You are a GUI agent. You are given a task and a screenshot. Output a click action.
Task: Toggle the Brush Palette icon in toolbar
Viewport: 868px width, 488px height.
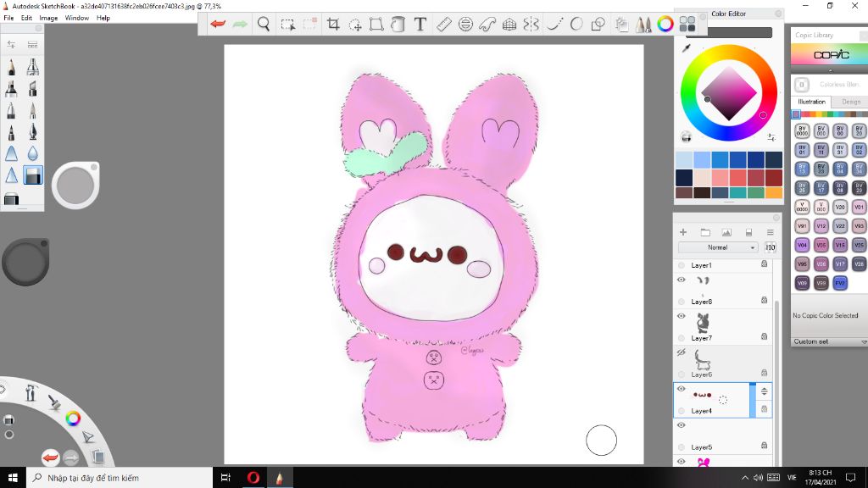click(x=643, y=24)
